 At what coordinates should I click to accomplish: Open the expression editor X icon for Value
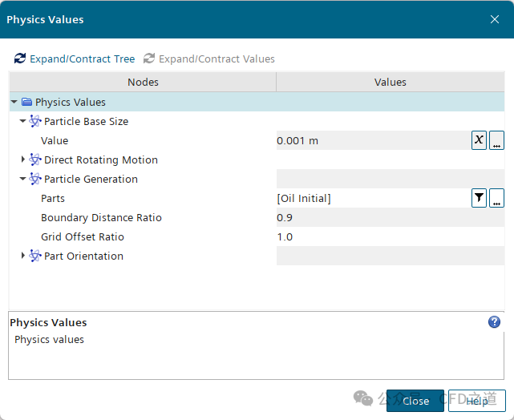click(x=479, y=140)
